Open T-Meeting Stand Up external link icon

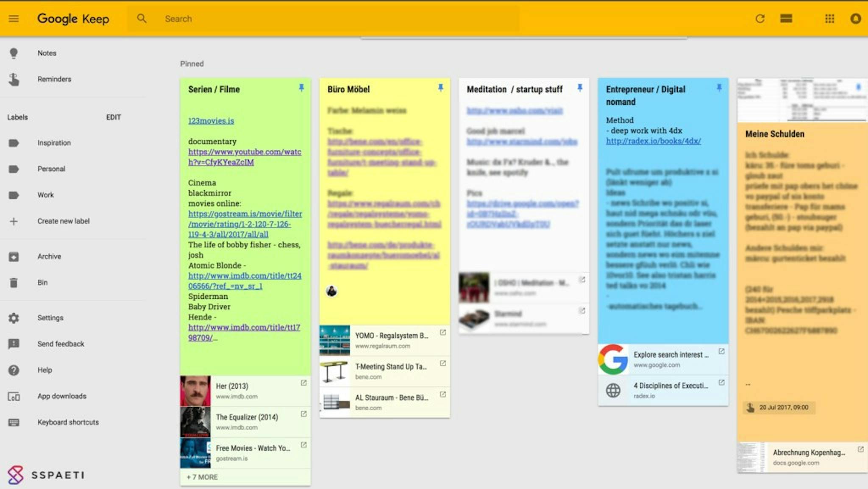pyautogui.click(x=443, y=364)
